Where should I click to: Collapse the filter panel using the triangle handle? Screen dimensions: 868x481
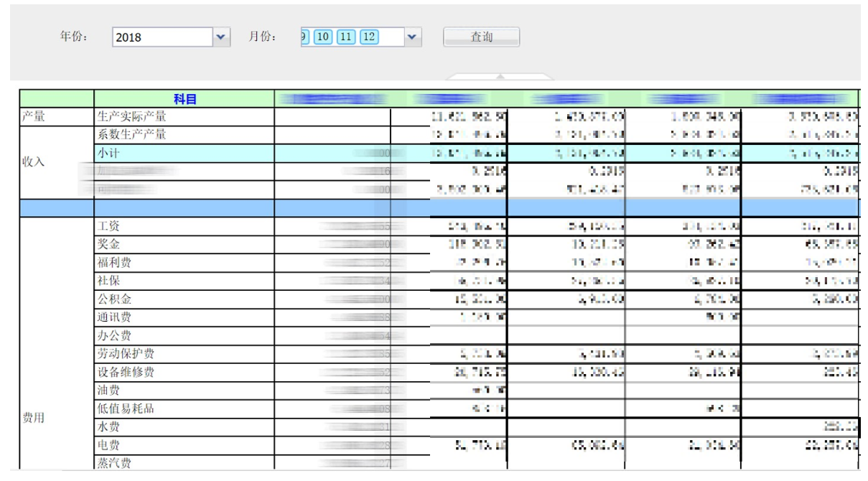[x=500, y=75]
